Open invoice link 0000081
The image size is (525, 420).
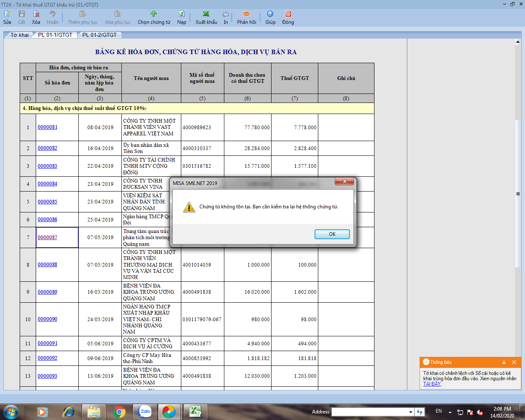click(x=48, y=127)
